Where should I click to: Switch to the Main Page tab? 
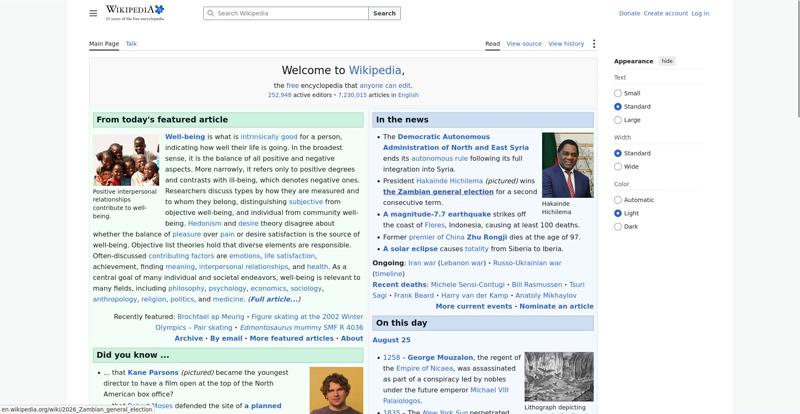point(104,44)
